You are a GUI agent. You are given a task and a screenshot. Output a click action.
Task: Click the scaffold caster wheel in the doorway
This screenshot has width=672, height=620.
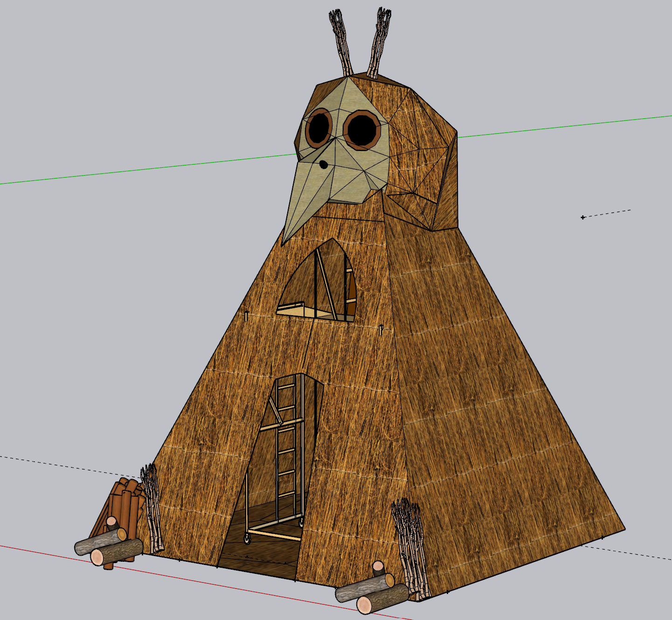246,539
